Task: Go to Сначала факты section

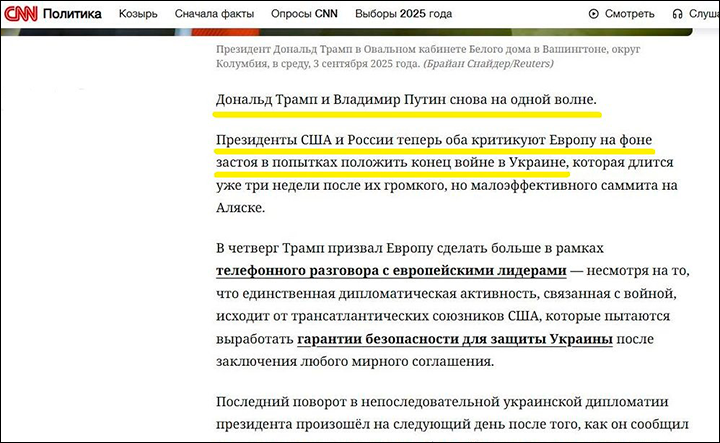Action: (214, 14)
